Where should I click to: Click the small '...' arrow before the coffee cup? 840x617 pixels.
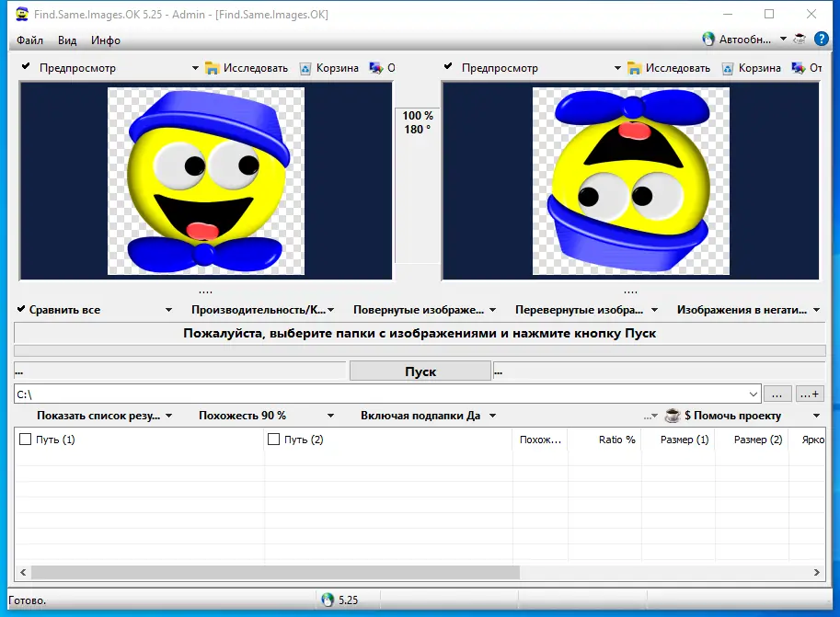(650, 417)
